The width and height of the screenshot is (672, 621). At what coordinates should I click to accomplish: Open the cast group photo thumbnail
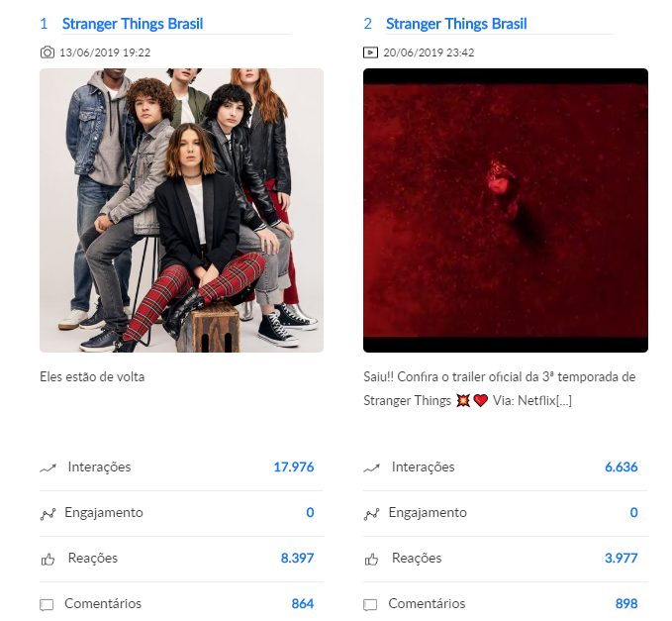coord(182,210)
